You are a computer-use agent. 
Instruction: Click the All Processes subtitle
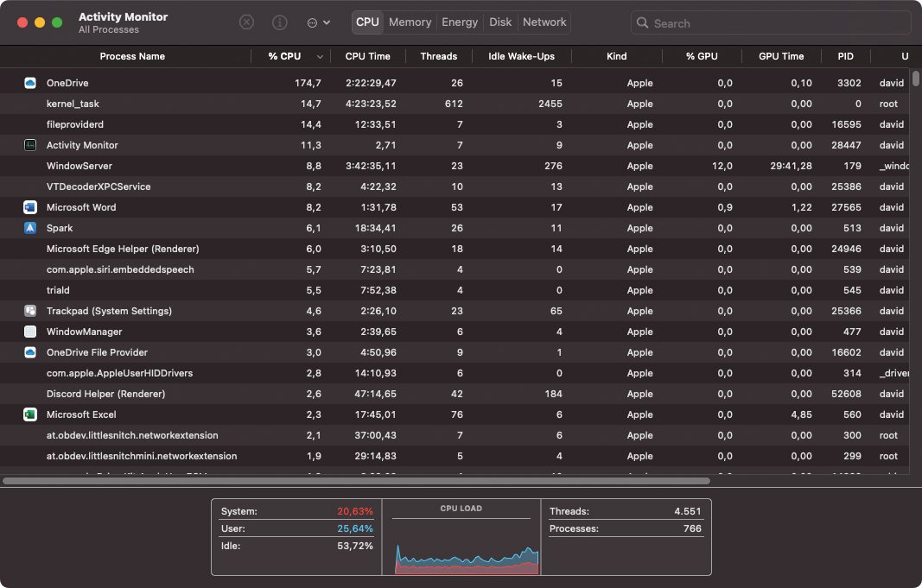pyautogui.click(x=109, y=30)
